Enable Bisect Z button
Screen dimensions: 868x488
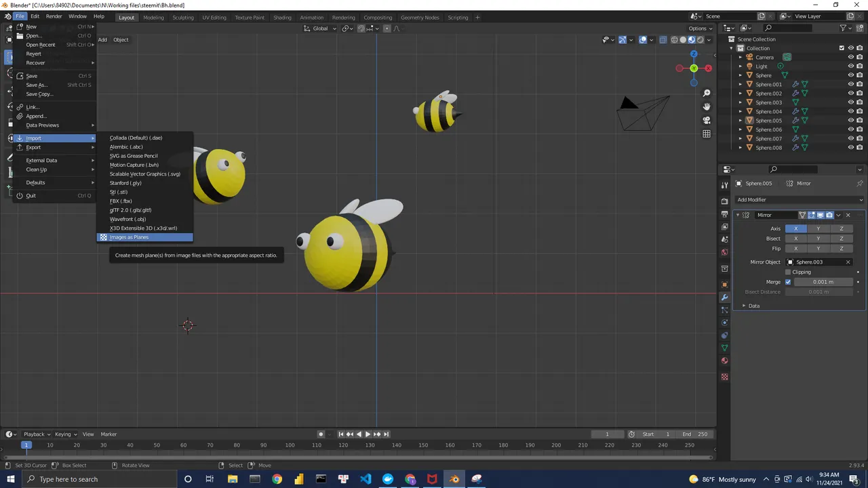tap(842, 239)
